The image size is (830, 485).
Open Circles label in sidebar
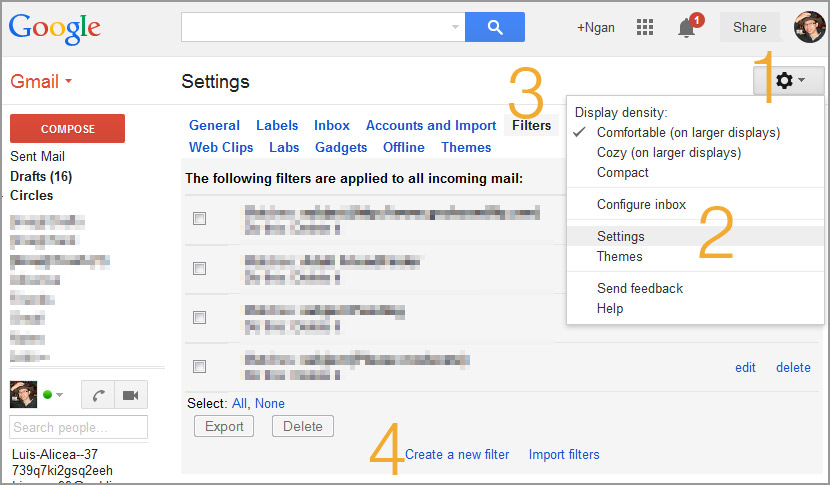click(32, 195)
